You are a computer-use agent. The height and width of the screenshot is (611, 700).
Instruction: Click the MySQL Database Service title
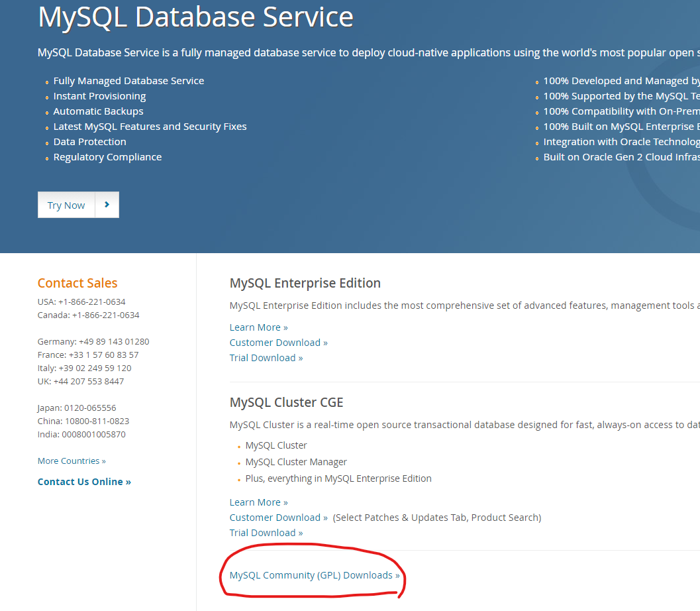(196, 17)
